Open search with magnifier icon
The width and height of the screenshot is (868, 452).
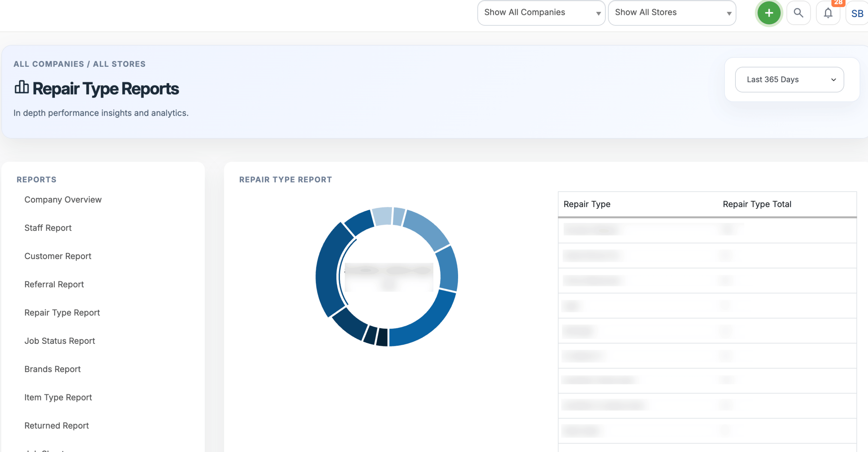(798, 13)
